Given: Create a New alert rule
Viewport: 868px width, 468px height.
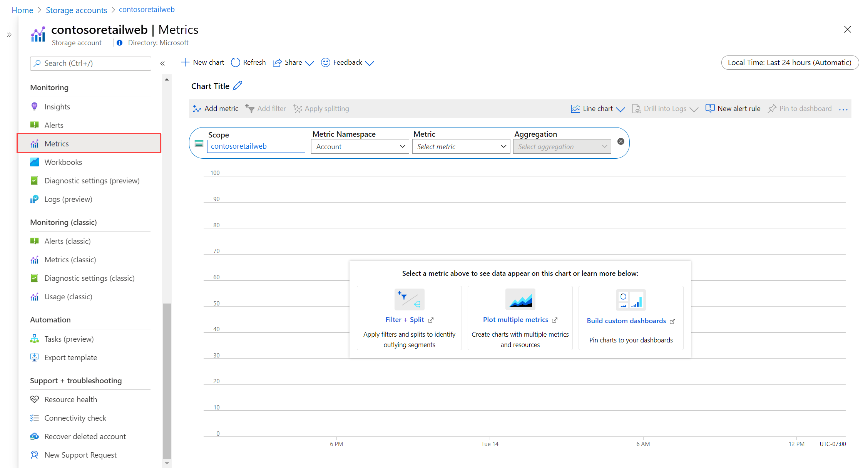Looking at the screenshot, I should pyautogui.click(x=733, y=108).
